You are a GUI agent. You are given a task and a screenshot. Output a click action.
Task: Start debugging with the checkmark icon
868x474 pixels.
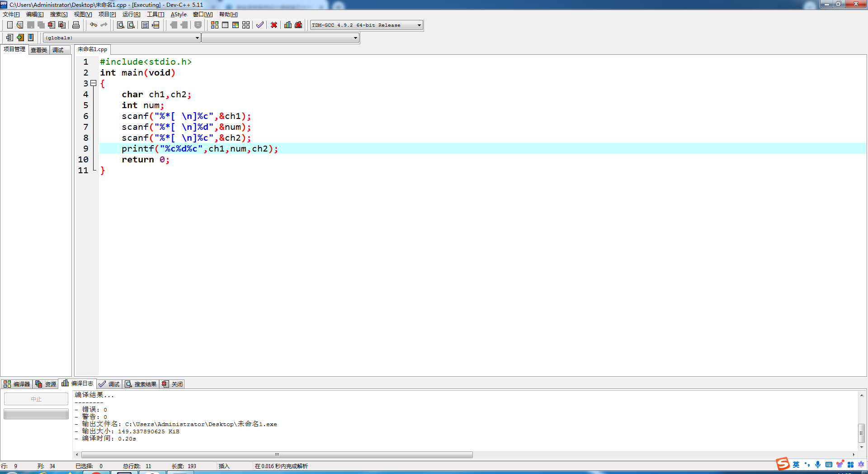coord(260,25)
